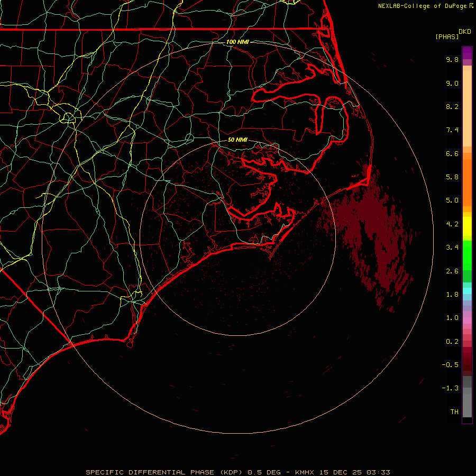Click the 2.6 legend value
476x476 pixels.
pyautogui.click(x=452, y=271)
